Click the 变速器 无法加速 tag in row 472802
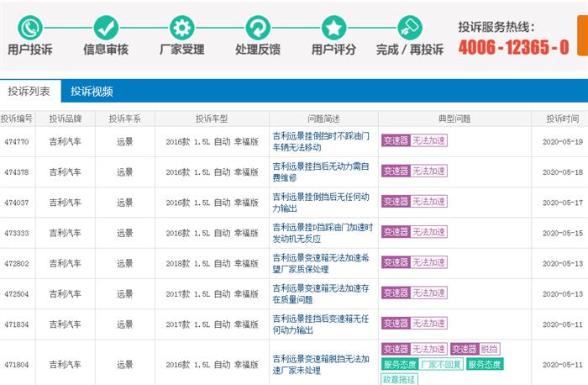 click(x=414, y=262)
